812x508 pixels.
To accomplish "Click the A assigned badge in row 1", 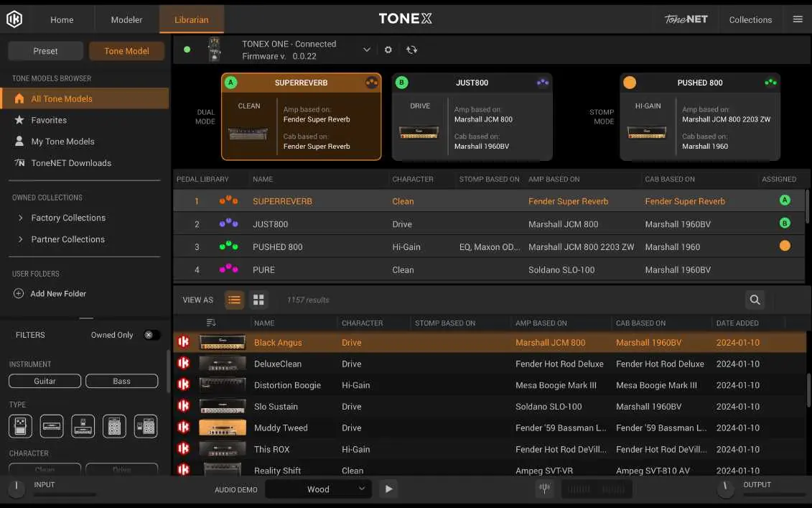I will [x=785, y=200].
